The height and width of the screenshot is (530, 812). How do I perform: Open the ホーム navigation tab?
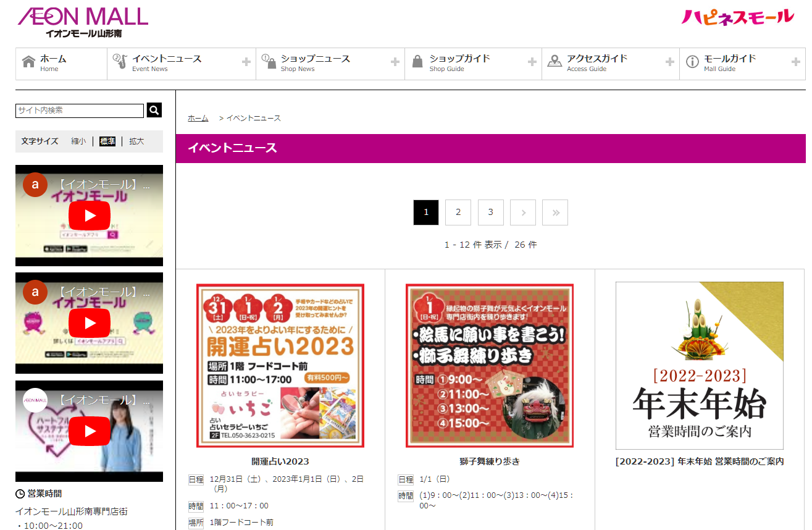click(61, 64)
